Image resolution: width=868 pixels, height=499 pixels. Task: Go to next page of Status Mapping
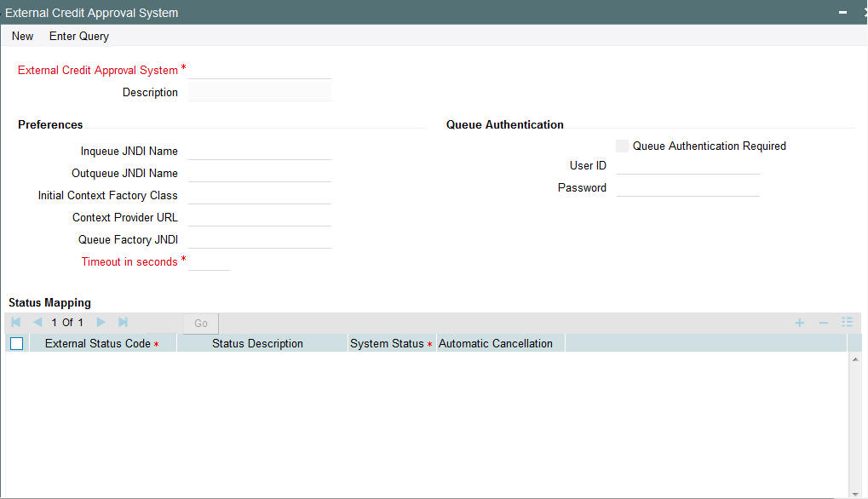[101, 323]
